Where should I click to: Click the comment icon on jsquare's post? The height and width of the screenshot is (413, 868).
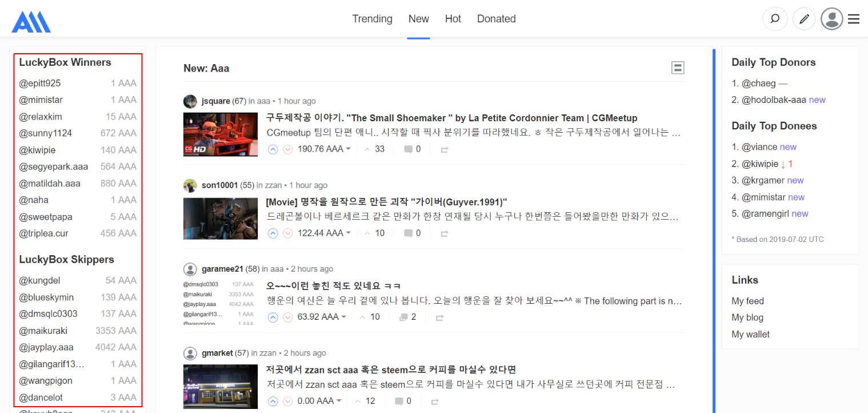click(x=408, y=149)
